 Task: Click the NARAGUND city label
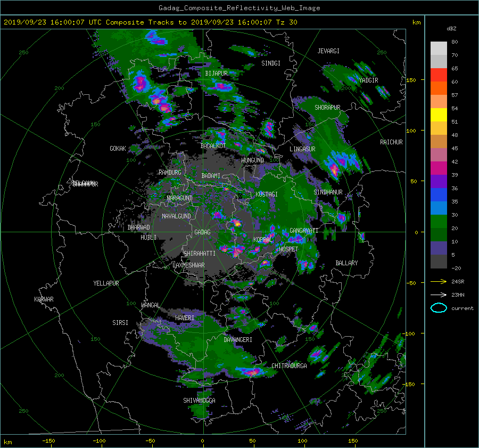pyautogui.click(x=180, y=198)
